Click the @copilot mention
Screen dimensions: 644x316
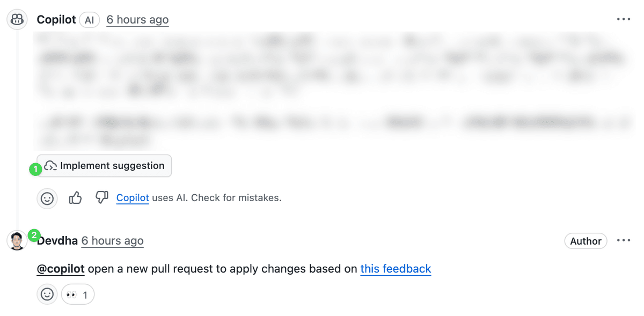61,269
